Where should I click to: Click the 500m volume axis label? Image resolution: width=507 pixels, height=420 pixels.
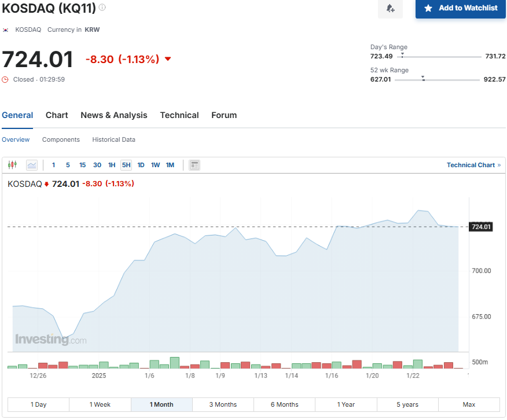coord(480,362)
